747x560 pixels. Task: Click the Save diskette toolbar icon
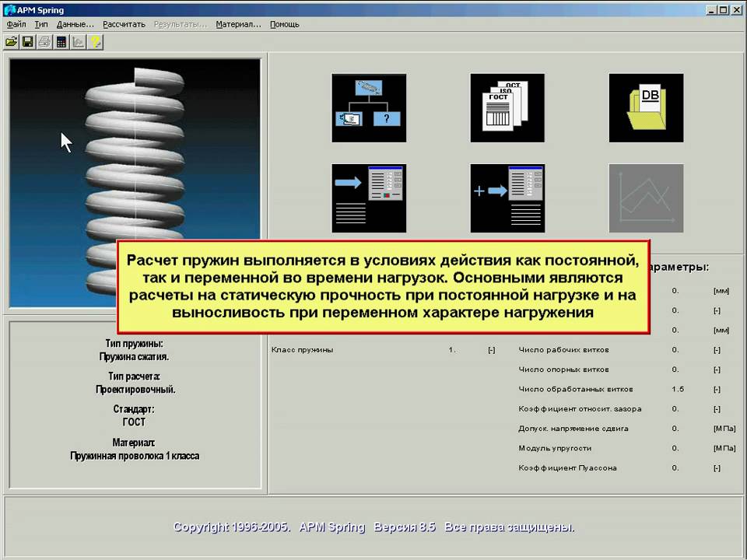point(28,42)
